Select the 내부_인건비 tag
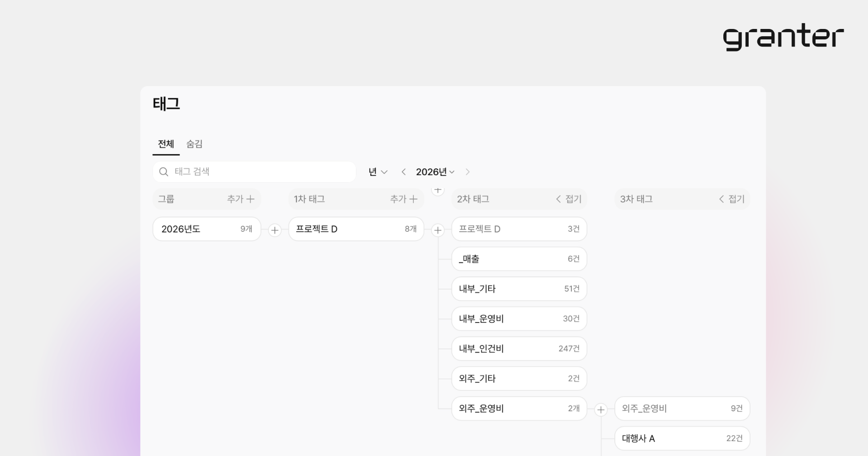Viewport: 868px width, 456px height. coord(519,348)
